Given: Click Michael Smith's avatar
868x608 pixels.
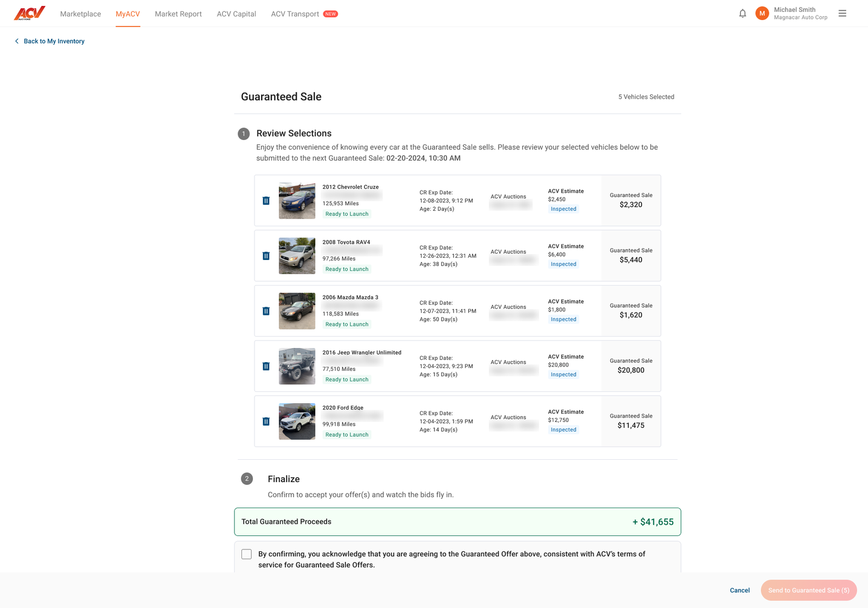Looking at the screenshot, I should [x=762, y=14].
